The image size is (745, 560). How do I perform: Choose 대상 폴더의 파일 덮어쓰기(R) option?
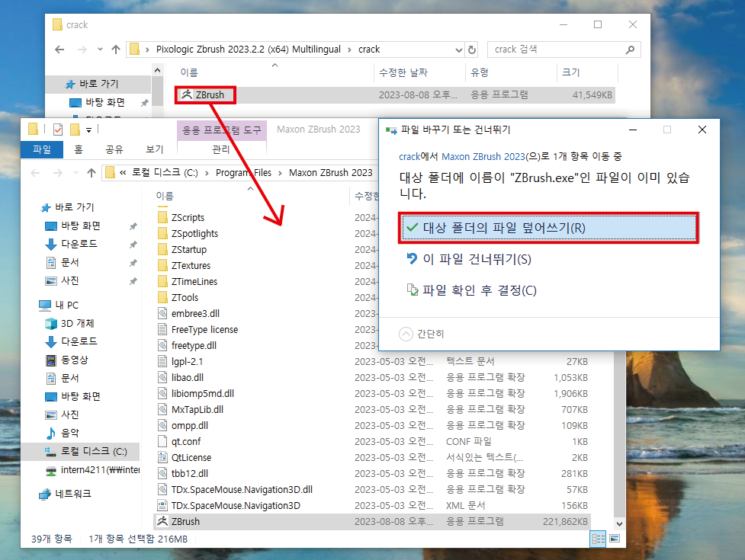(x=549, y=228)
